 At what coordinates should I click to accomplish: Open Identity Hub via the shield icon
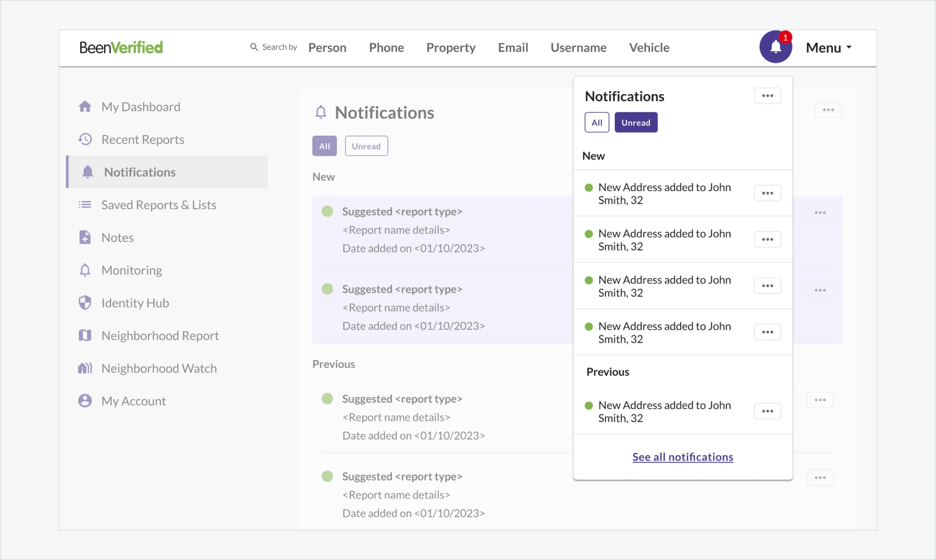coord(85,303)
